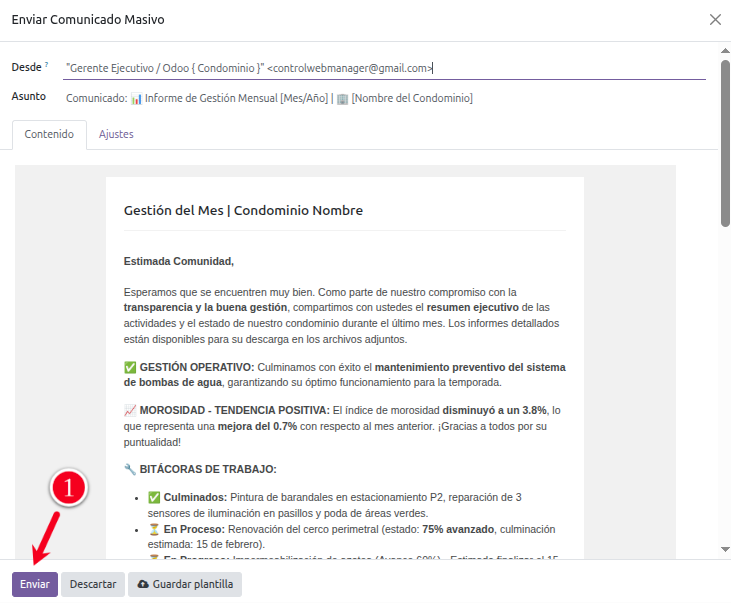Screen dimensions: 731x603
Task: Switch to the Ajustes tab
Action: [116, 134]
